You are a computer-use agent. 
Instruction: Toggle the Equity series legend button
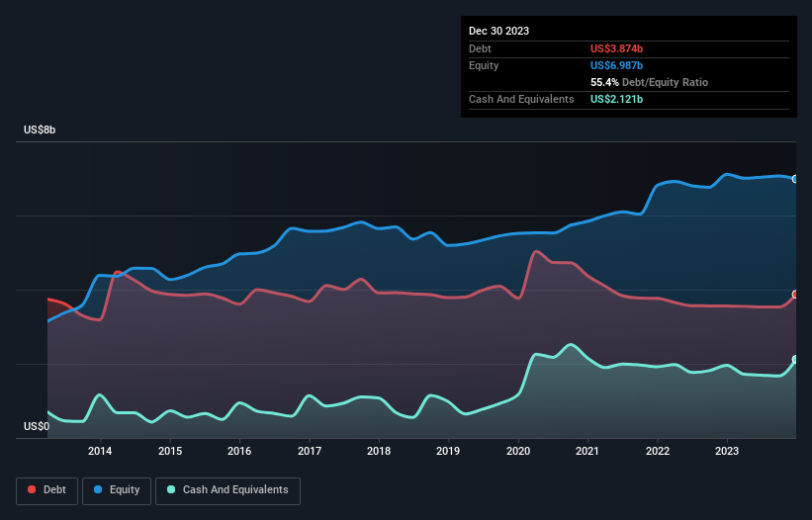(x=117, y=490)
